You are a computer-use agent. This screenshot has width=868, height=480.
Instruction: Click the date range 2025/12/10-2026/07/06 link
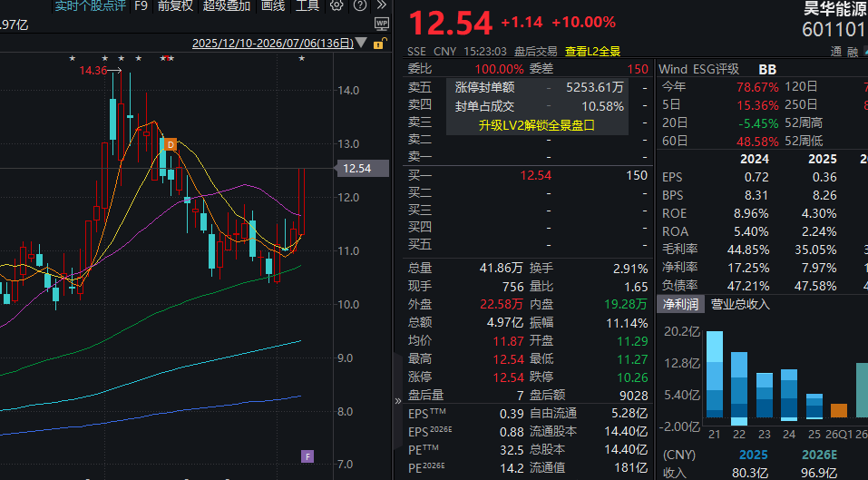tap(273, 44)
